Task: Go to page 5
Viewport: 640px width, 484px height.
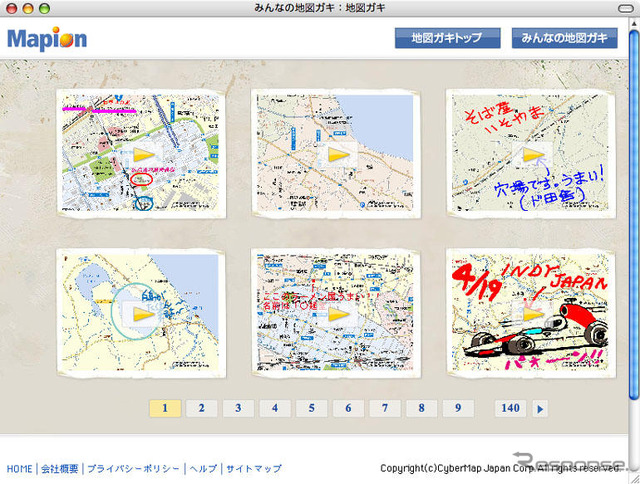Action: (312, 408)
